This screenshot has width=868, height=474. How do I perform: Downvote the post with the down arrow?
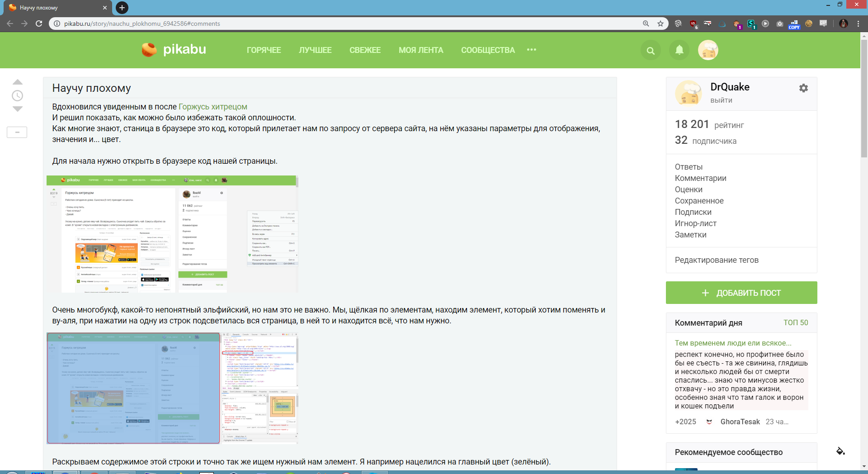pyautogui.click(x=18, y=109)
